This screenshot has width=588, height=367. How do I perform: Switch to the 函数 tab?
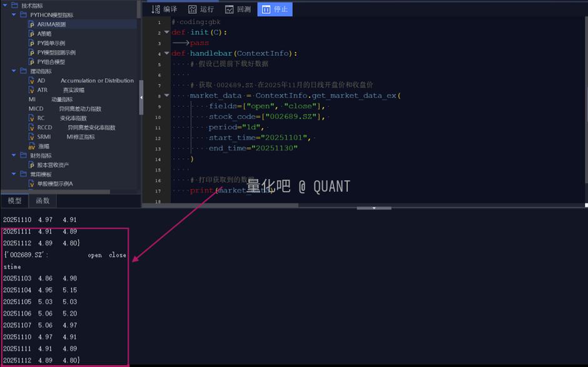click(x=43, y=201)
